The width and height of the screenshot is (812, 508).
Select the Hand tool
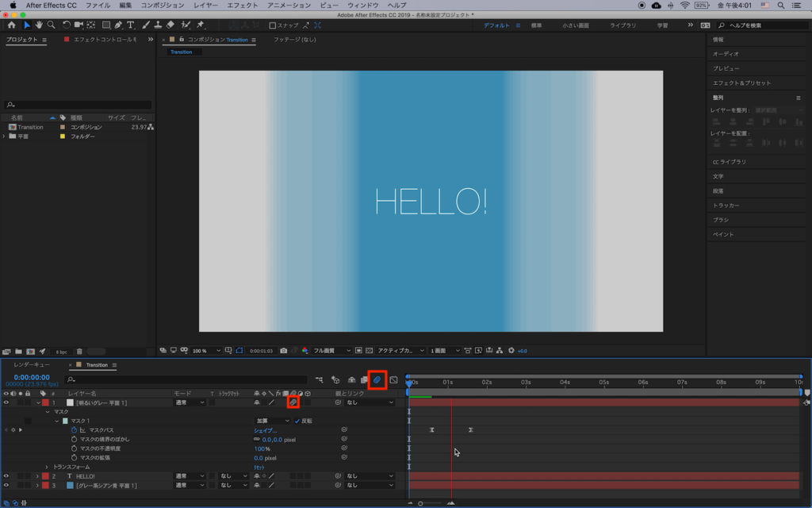[39, 25]
